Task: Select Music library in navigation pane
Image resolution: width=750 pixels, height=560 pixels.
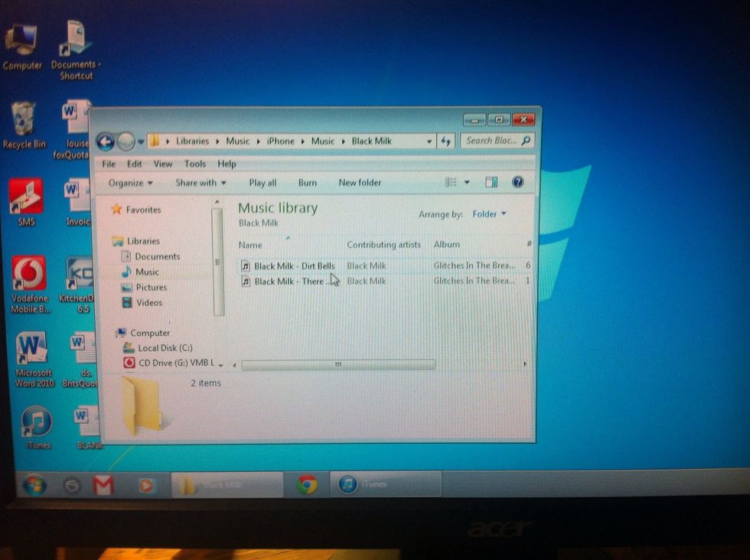Action: (x=141, y=272)
